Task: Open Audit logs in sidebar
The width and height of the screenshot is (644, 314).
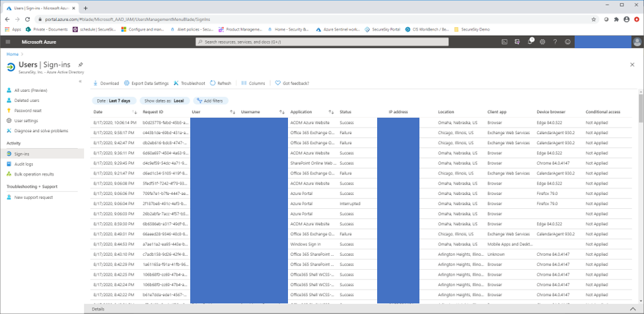Action: pyautogui.click(x=23, y=164)
